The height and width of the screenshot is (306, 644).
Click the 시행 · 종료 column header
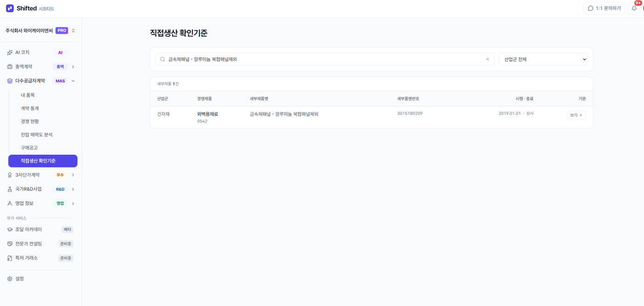point(524,99)
